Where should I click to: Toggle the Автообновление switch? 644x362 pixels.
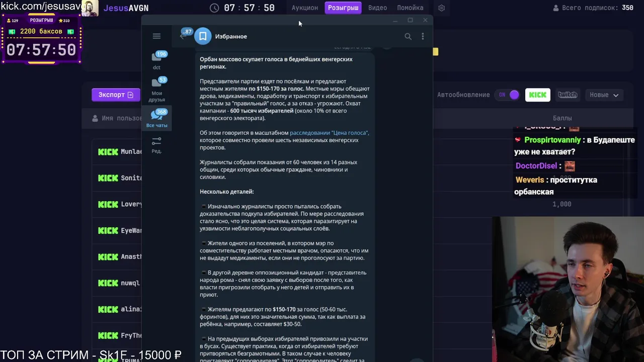coord(508,95)
